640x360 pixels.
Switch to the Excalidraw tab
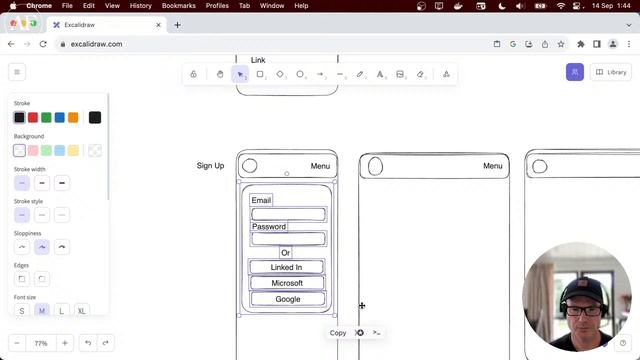106,25
